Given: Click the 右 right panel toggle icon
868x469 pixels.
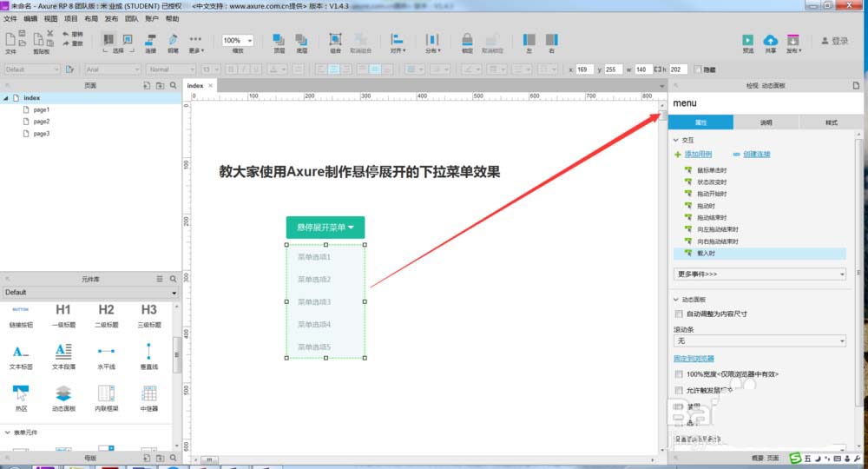Looking at the screenshot, I should pos(552,39).
